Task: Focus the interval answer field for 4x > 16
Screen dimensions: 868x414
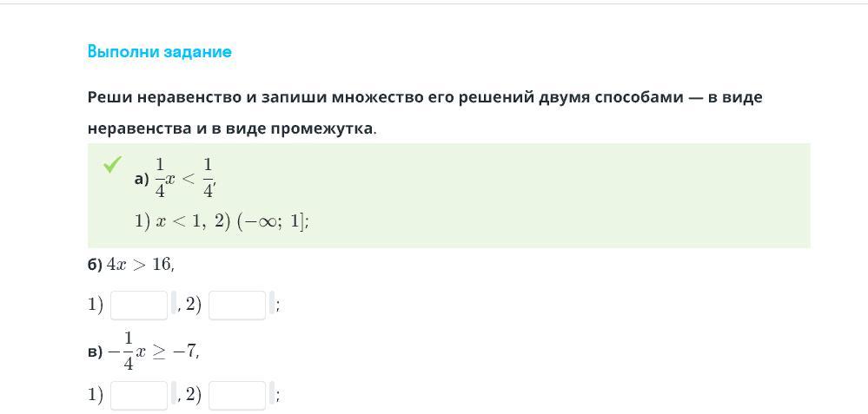Action: coord(237,306)
